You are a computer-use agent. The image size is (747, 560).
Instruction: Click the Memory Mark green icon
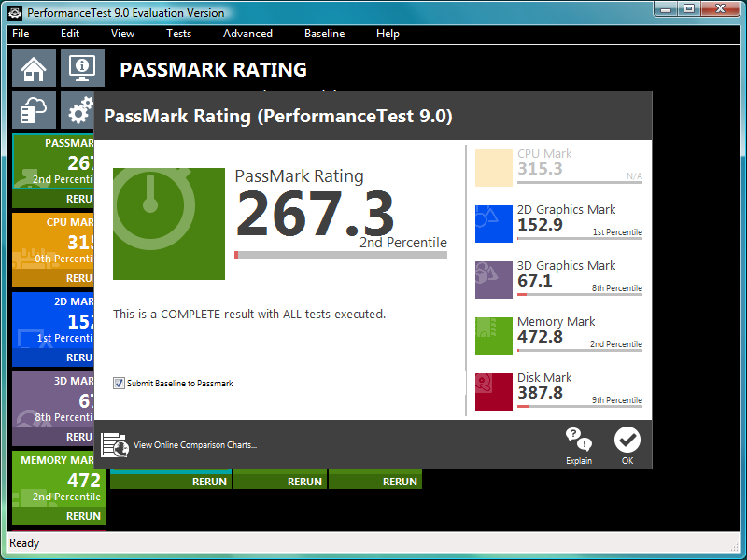coord(494,336)
